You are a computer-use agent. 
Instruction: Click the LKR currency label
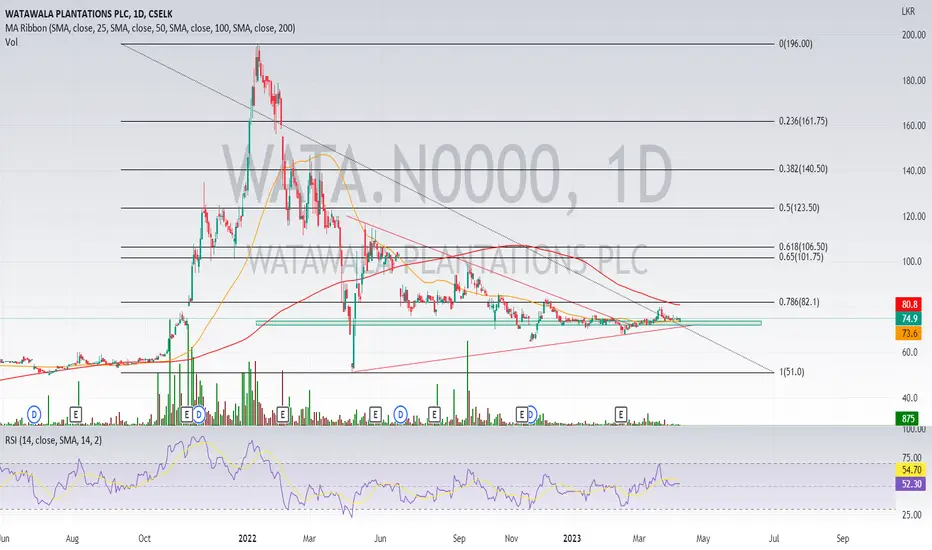point(908,11)
